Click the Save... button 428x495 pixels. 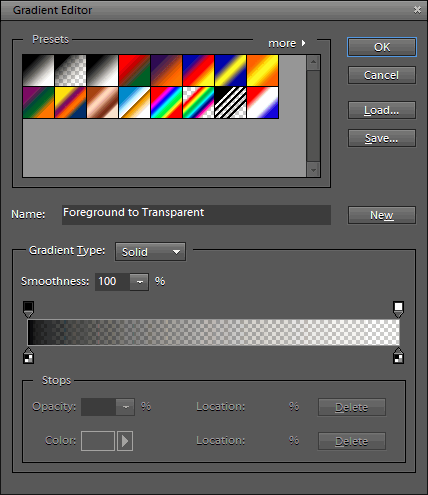point(382,138)
